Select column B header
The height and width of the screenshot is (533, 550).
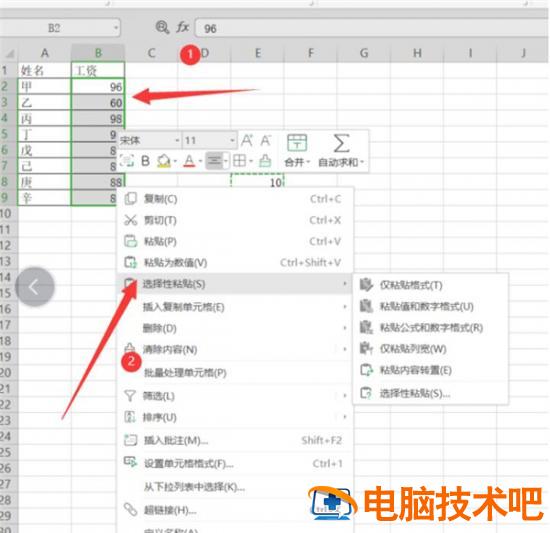(98, 53)
